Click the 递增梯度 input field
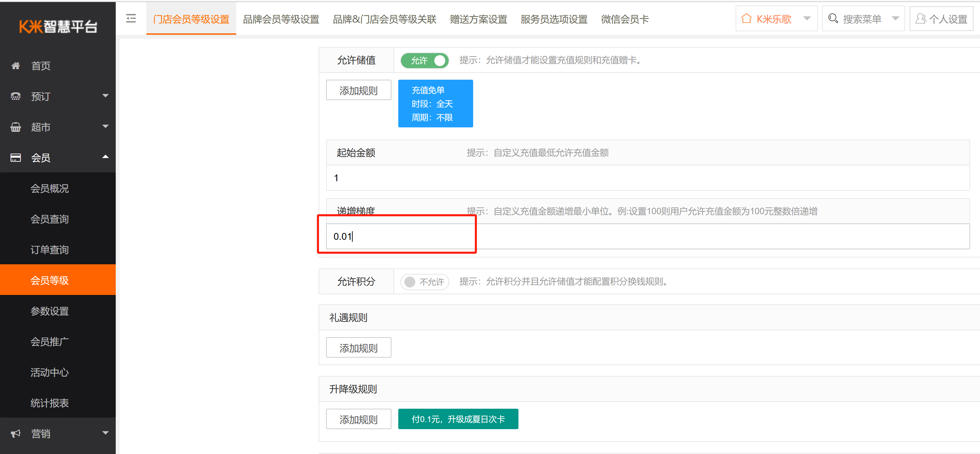Image resolution: width=980 pixels, height=454 pixels. pos(648,236)
